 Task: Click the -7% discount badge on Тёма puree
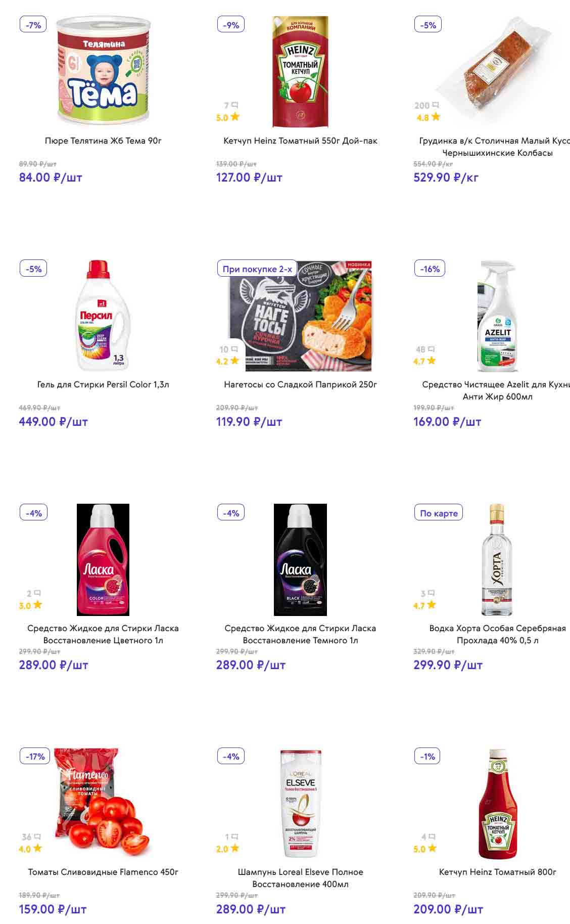(33, 25)
